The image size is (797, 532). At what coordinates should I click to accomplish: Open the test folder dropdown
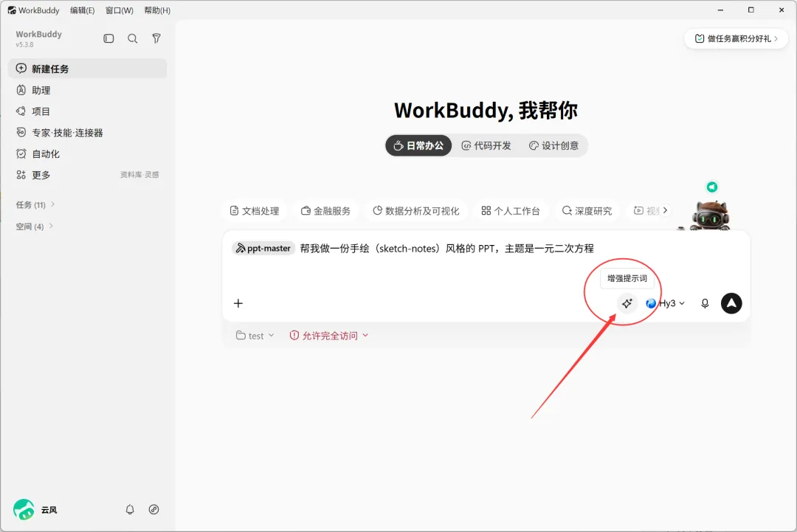255,336
